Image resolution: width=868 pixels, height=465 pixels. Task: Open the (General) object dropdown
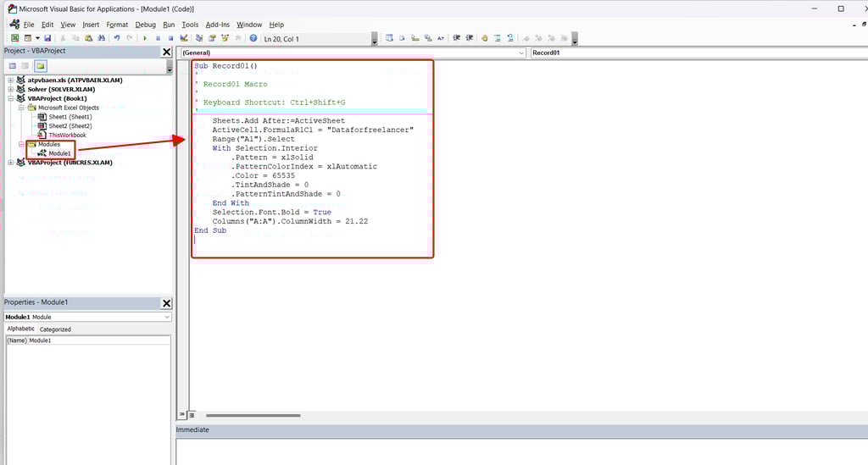(520, 53)
